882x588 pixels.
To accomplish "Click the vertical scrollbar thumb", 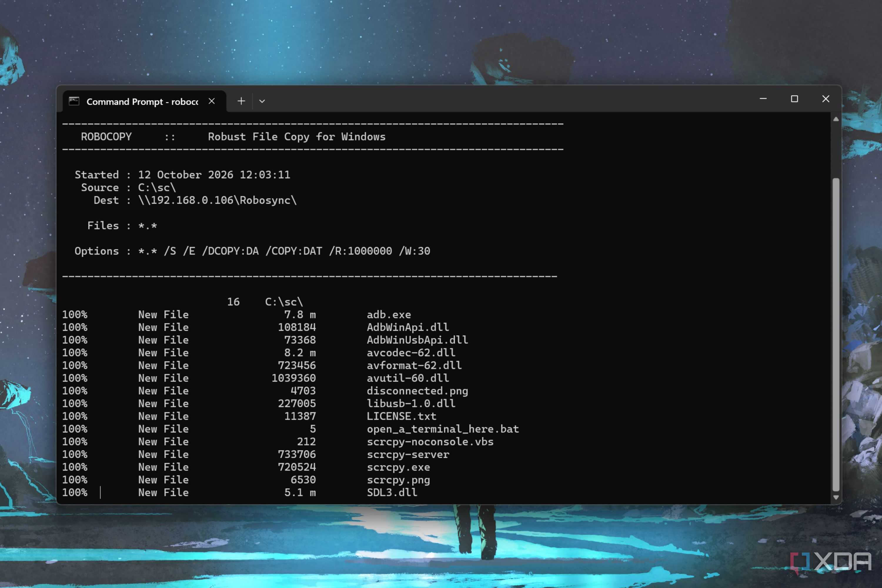I will [x=836, y=335].
